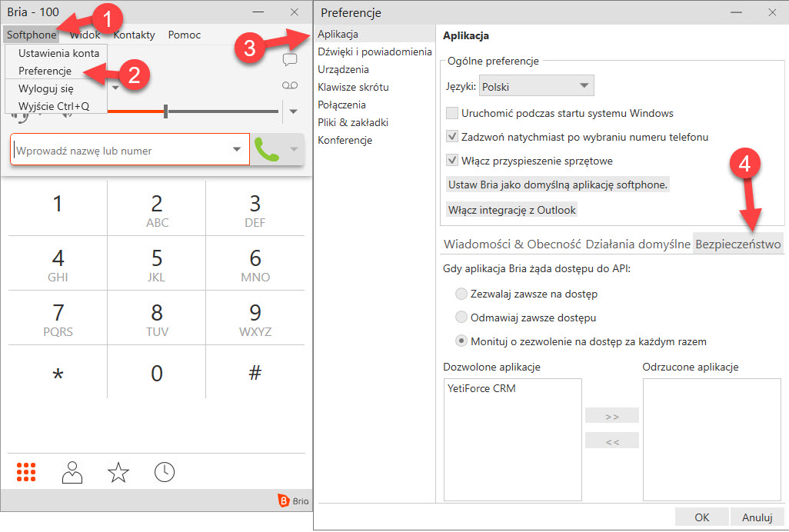
Task: Select Urządzenia category
Action: click(375, 69)
